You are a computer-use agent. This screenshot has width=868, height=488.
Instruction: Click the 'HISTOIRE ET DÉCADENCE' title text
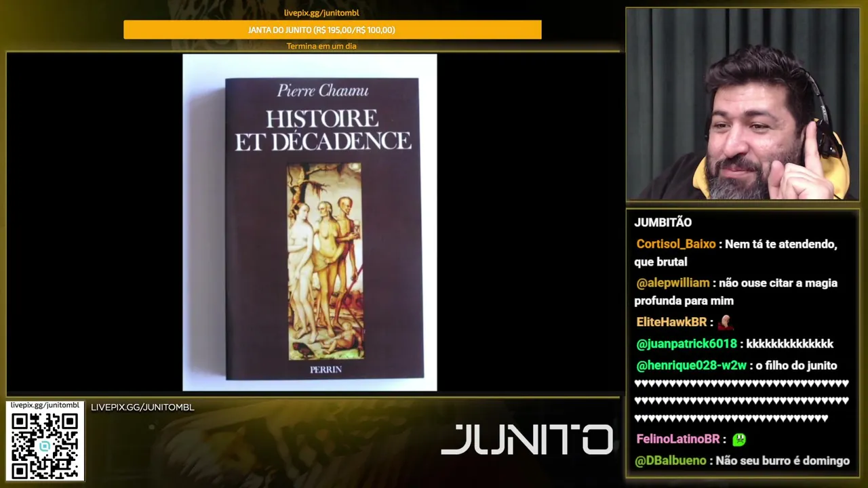click(323, 129)
